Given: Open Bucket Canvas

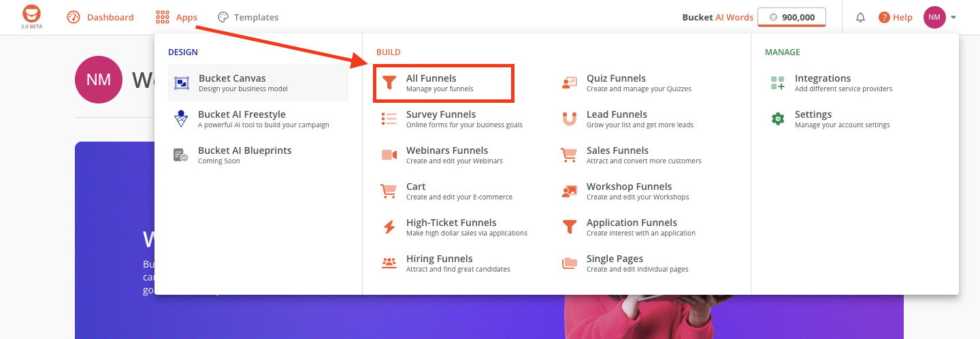Looking at the screenshot, I should (258, 83).
